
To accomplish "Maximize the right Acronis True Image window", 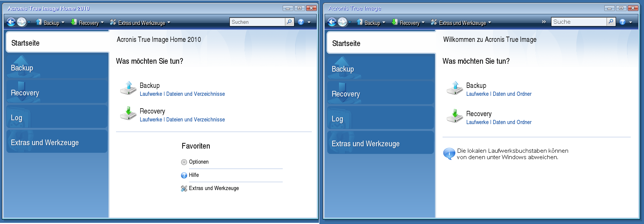I will point(621,8).
